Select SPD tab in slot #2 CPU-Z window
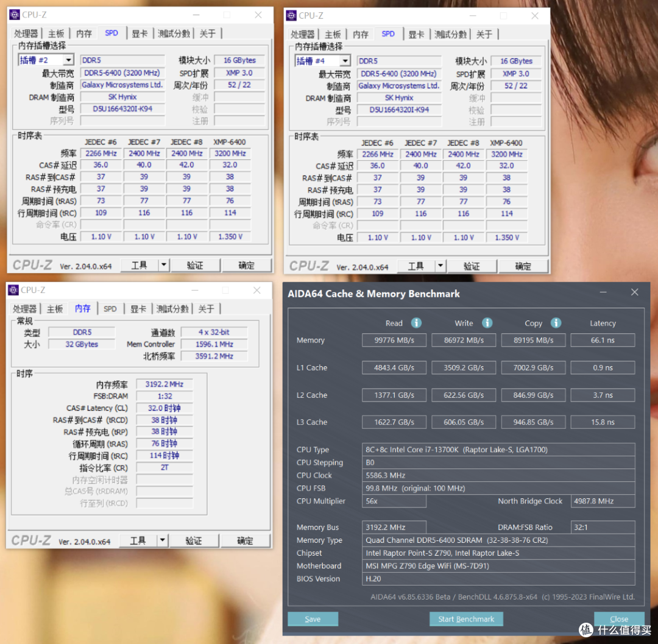The height and width of the screenshot is (644, 658). [111, 33]
